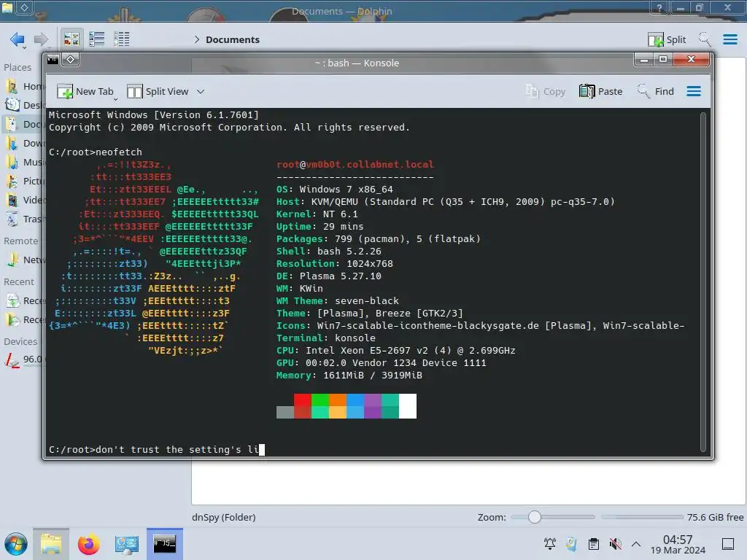Click 'Intel Xeon E5-2697 v2' CPU text
Screen dimensions: 747x560
(x=367, y=351)
